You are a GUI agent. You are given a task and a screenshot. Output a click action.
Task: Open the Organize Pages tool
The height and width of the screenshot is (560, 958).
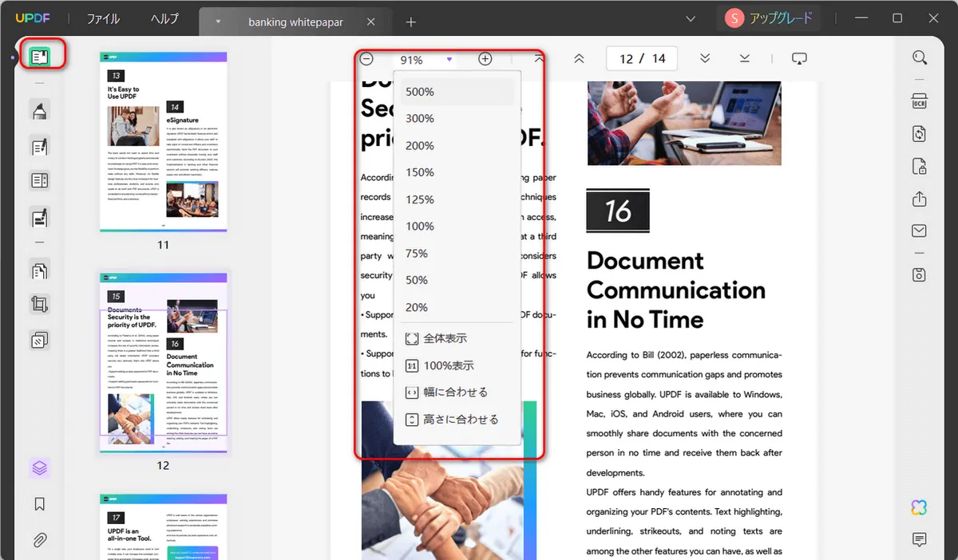point(39,270)
